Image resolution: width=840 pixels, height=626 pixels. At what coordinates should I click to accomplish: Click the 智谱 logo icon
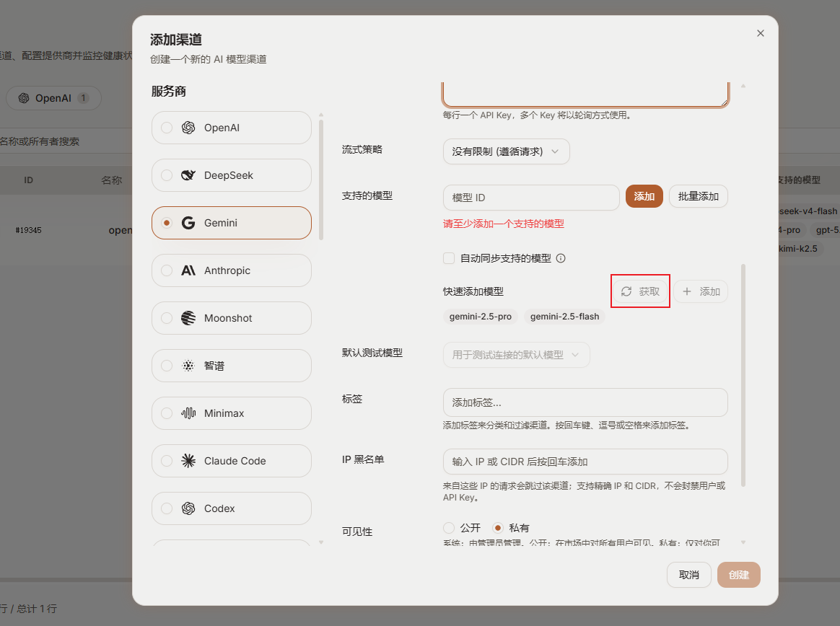188,366
